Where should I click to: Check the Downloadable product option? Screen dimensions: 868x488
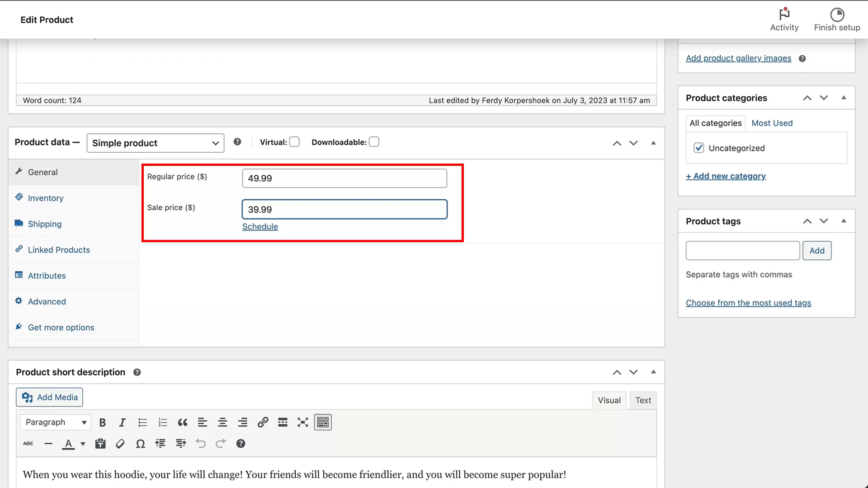pyautogui.click(x=374, y=141)
